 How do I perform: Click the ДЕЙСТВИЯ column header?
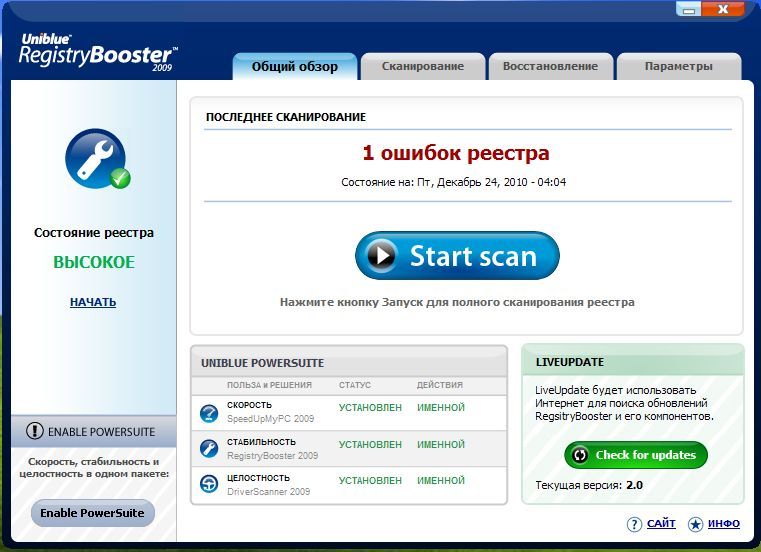440,385
